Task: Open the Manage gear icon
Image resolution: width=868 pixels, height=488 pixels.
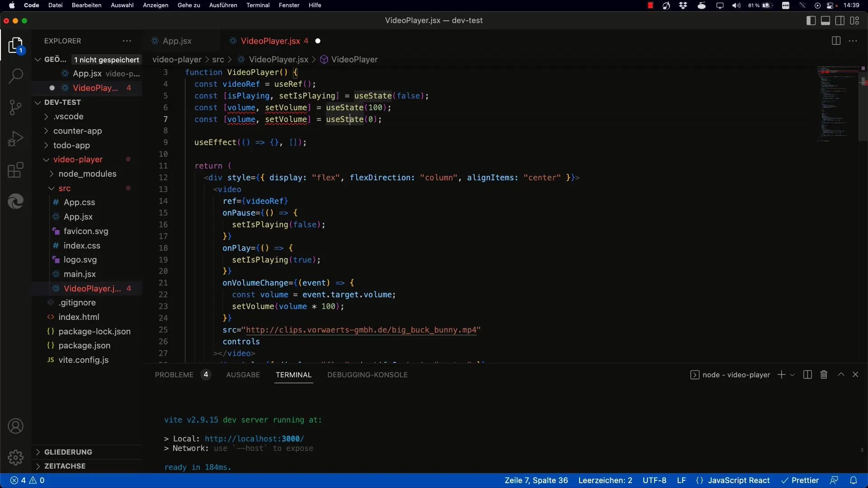Action: point(16,458)
